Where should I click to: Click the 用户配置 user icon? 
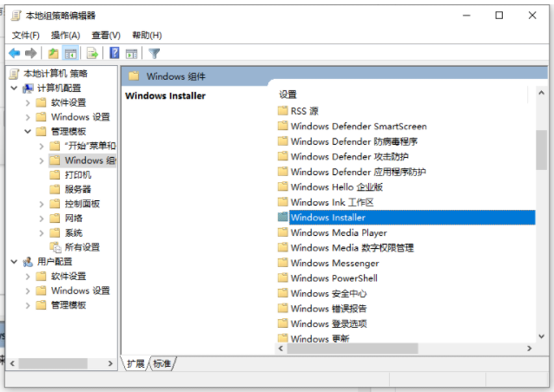pos(28,262)
